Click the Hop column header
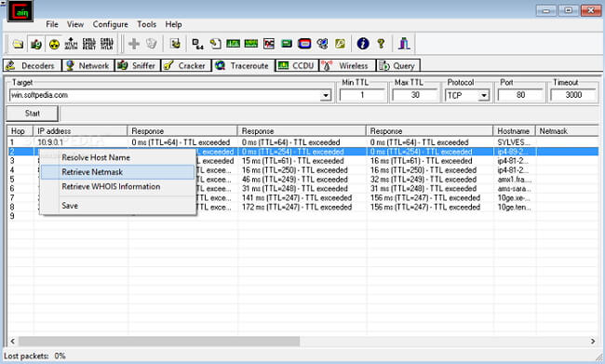This screenshot has width=605, height=364. pyautogui.click(x=20, y=131)
